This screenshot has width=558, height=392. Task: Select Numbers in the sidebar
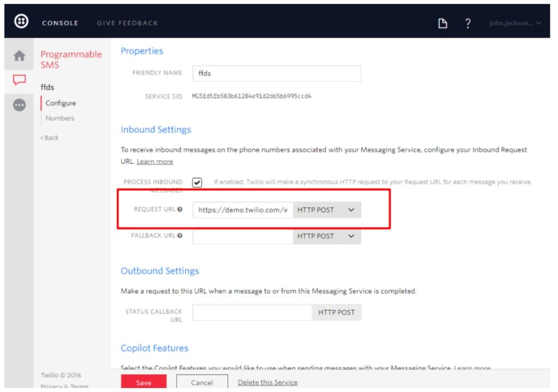tap(60, 118)
